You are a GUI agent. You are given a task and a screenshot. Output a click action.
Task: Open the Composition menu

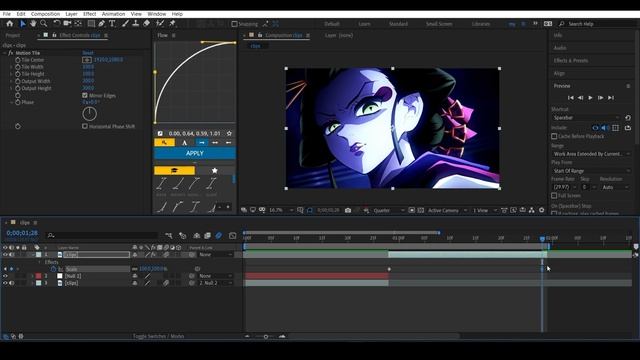point(45,14)
